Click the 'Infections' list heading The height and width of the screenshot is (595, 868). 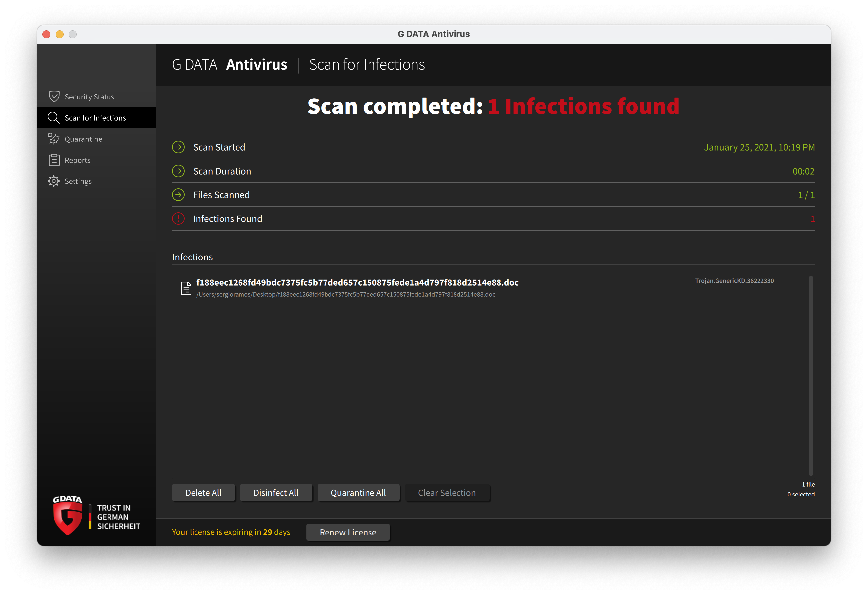(x=192, y=257)
